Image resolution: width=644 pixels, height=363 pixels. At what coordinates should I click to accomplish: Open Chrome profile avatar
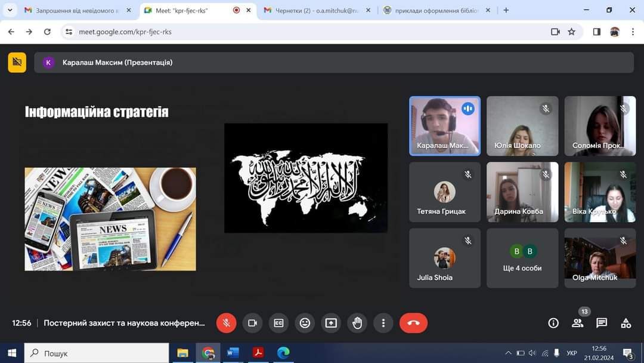coord(615,32)
